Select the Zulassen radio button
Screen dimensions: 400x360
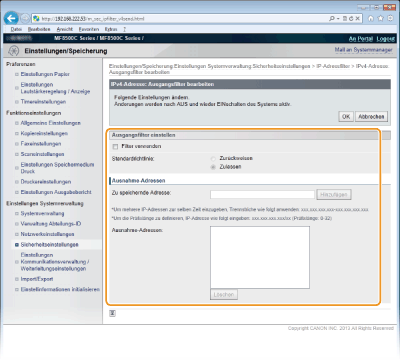coord(213,167)
